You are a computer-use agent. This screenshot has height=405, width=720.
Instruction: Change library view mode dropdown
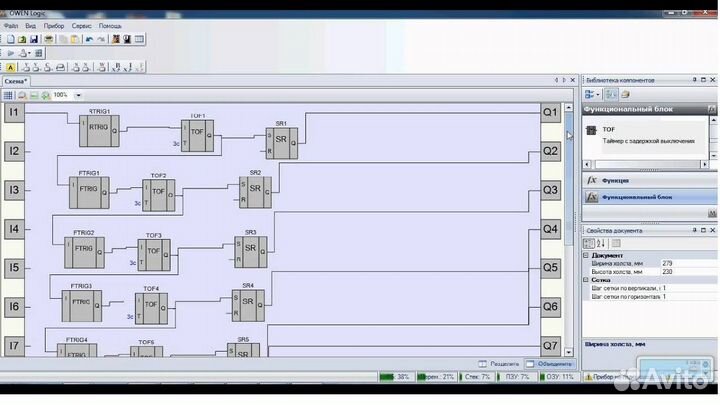[592, 95]
